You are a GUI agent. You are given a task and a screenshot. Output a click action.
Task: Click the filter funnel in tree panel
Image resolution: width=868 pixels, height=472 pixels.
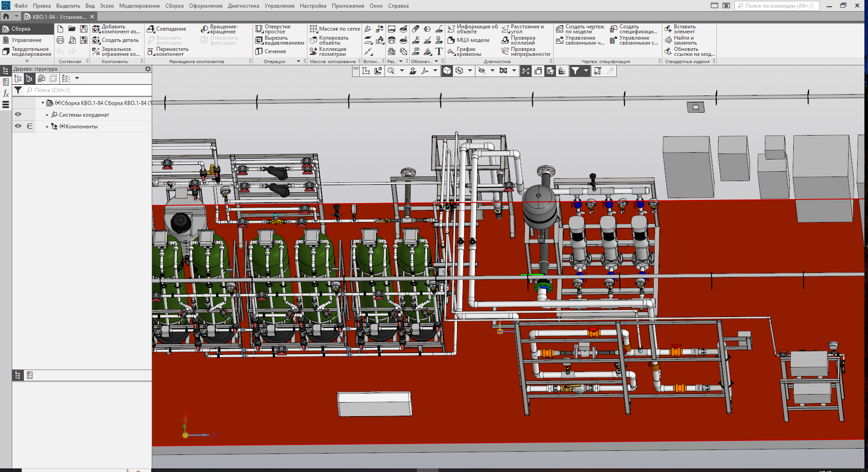(x=18, y=91)
